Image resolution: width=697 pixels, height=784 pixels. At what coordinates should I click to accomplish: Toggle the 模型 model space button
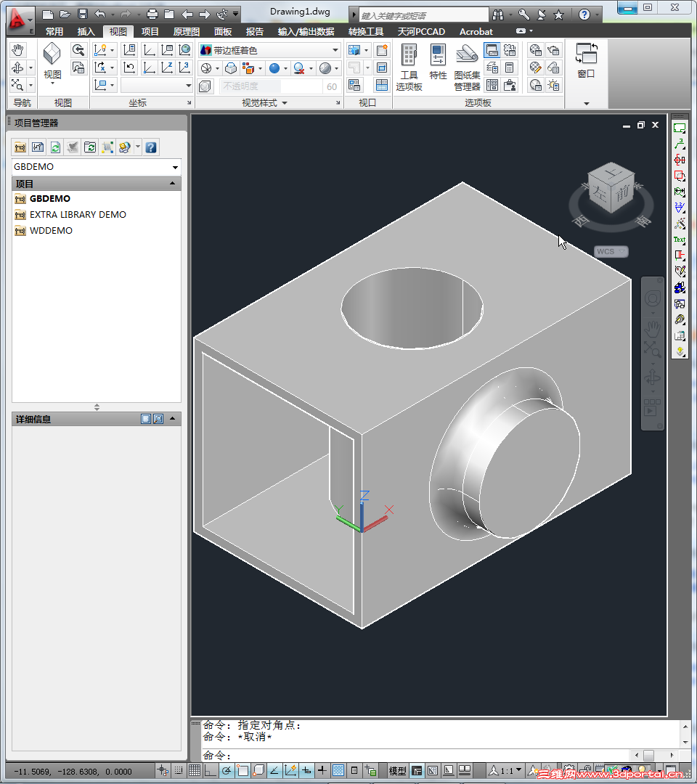(x=397, y=770)
